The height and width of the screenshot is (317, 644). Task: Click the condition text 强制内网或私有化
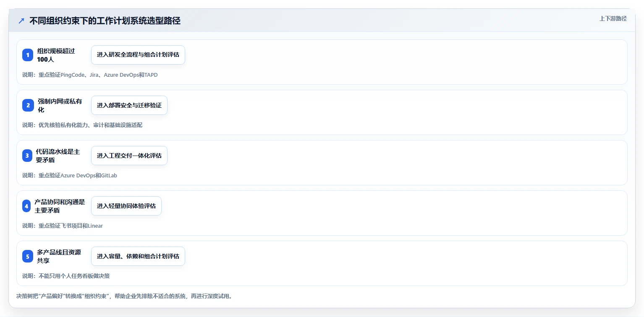pos(60,105)
